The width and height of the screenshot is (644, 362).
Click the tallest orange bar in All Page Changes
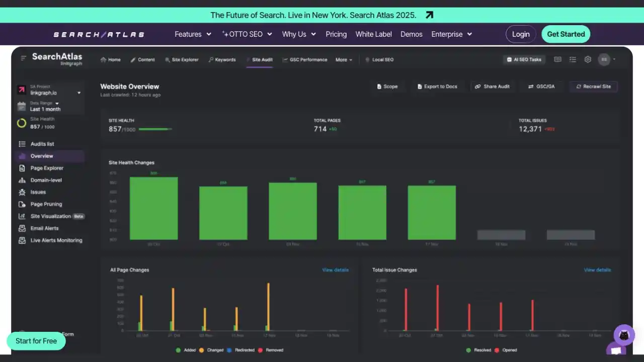pos(269,307)
